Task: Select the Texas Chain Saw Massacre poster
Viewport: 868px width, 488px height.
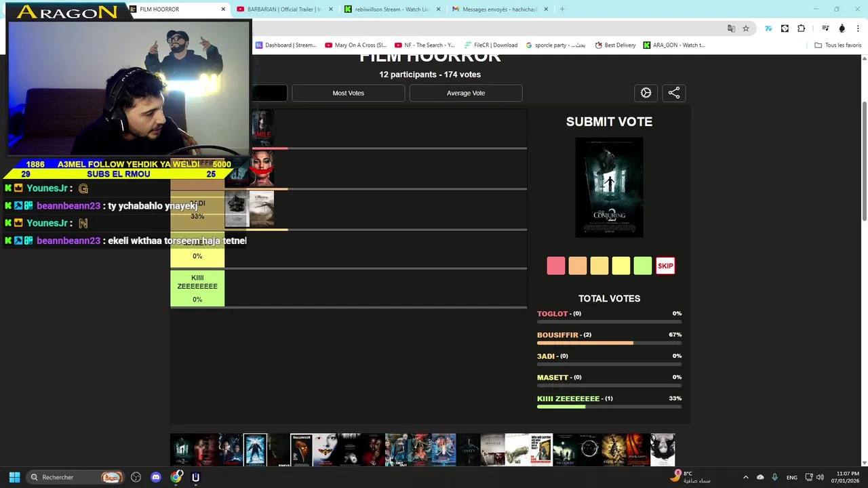Action: [541, 450]
